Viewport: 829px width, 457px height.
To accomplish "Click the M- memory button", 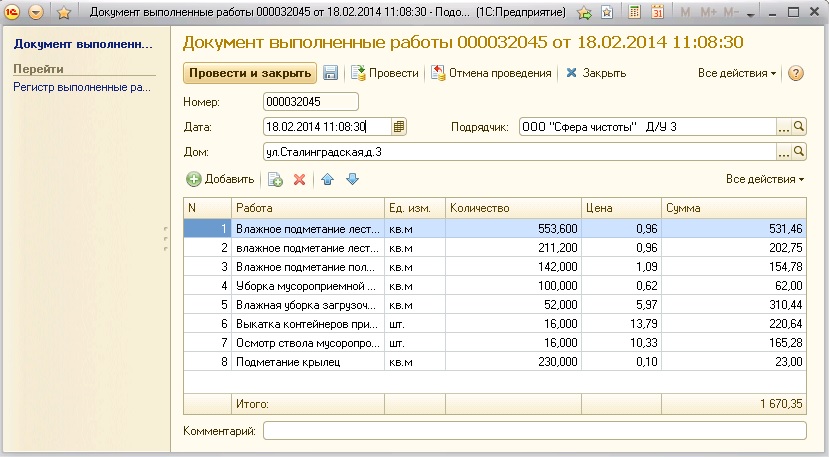I will coord(731,12).
